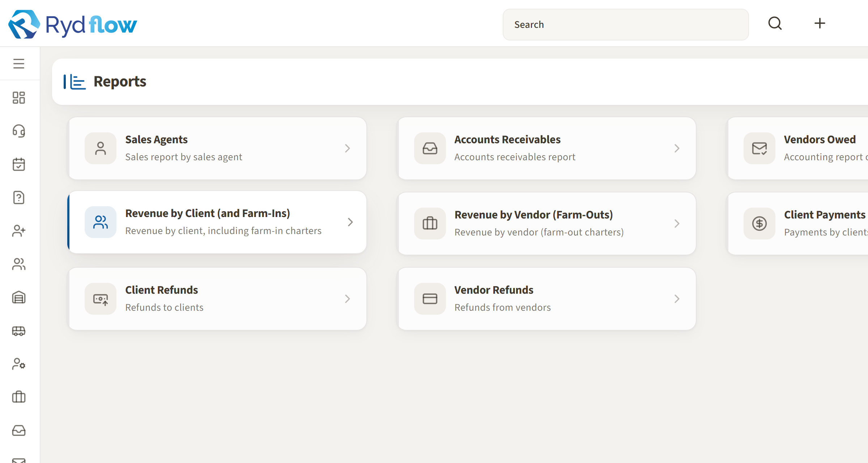This screenshot has height=463, width=868.
Task: Open the bus vehicles icon in sidebar
Action: 19,331
